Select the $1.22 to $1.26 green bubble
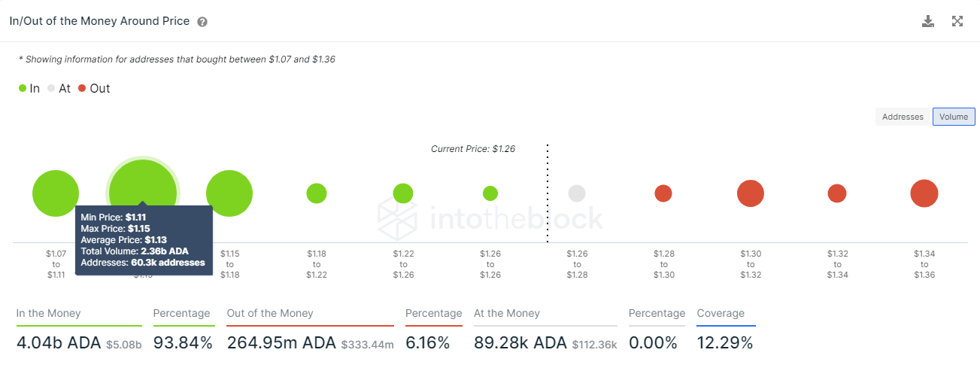Screen dimensions: 980x374 coord(403,193)
